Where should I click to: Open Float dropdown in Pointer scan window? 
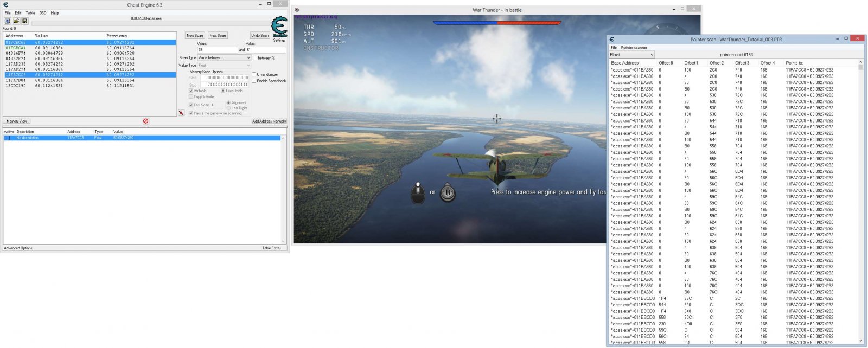coord(631,55)
